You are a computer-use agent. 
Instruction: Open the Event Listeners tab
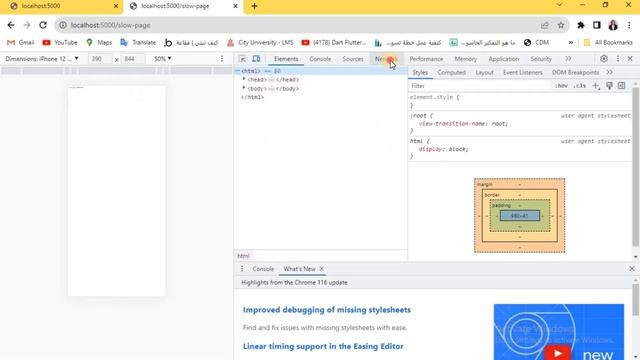coord(522,72)
